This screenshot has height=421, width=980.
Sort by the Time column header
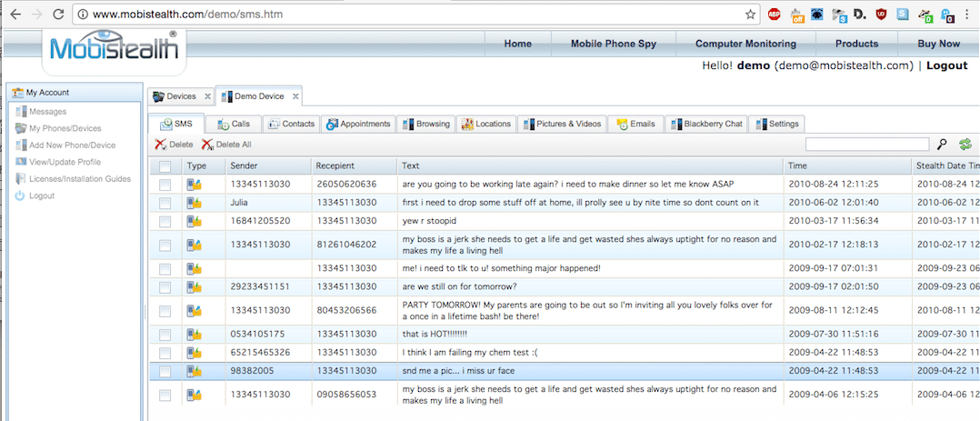[847, 165]
